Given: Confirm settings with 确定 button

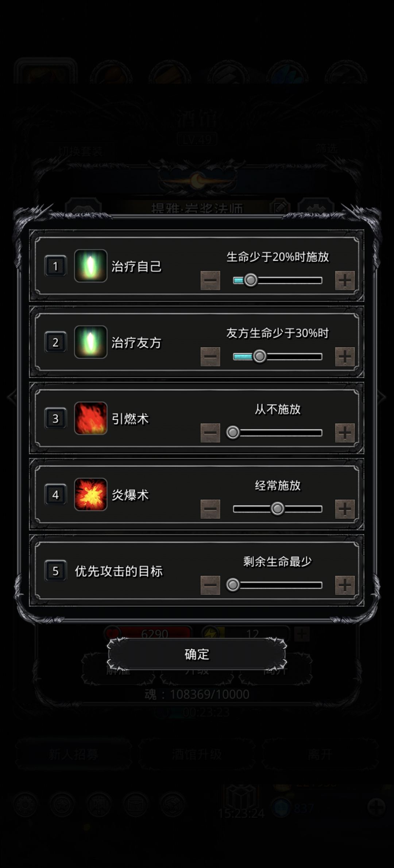Looking at the screenshot, I should 197,654.
